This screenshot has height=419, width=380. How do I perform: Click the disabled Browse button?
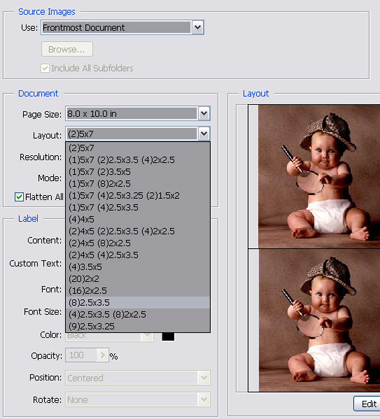67,49
